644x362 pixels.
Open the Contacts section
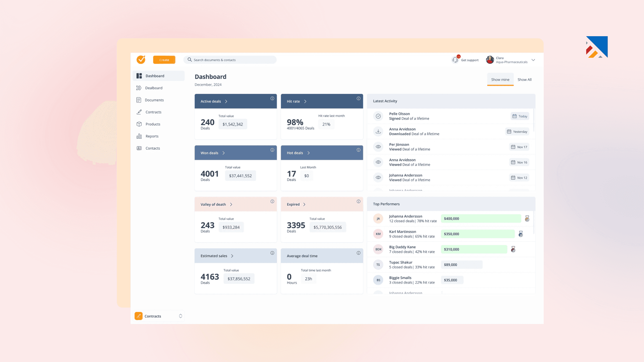153,148
